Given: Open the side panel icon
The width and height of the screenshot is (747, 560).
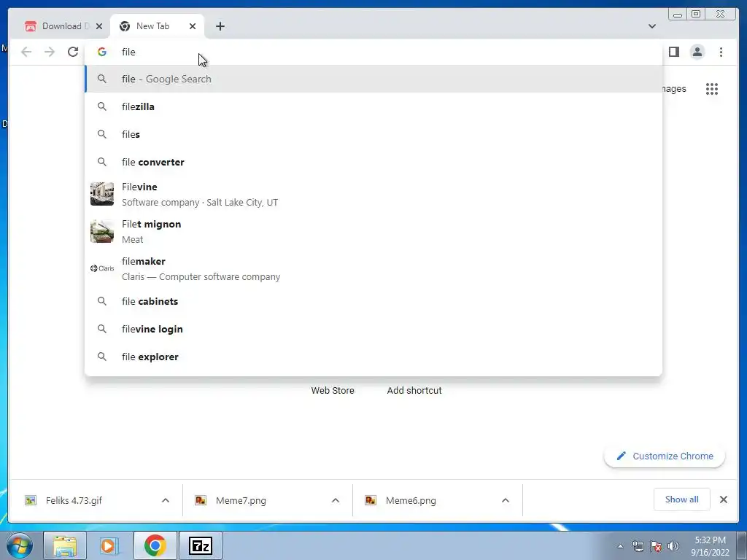Looking at the screenshot, I should (x=673, y=52).
